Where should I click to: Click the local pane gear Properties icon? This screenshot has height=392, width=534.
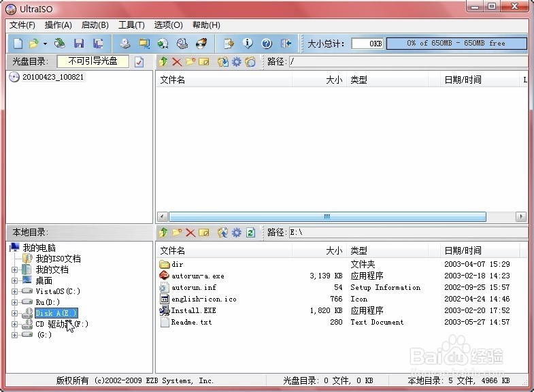236,233
